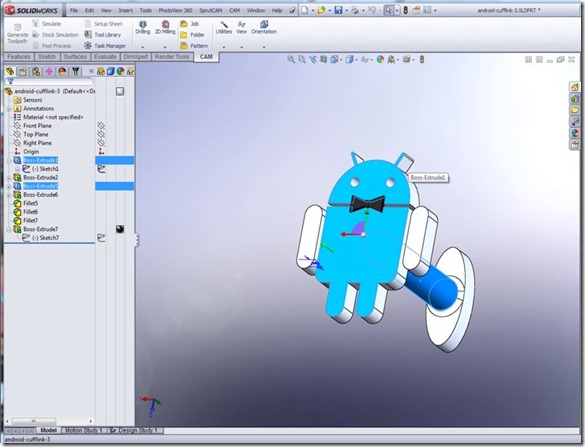Select the 2D Milling tool

[165, 28]
